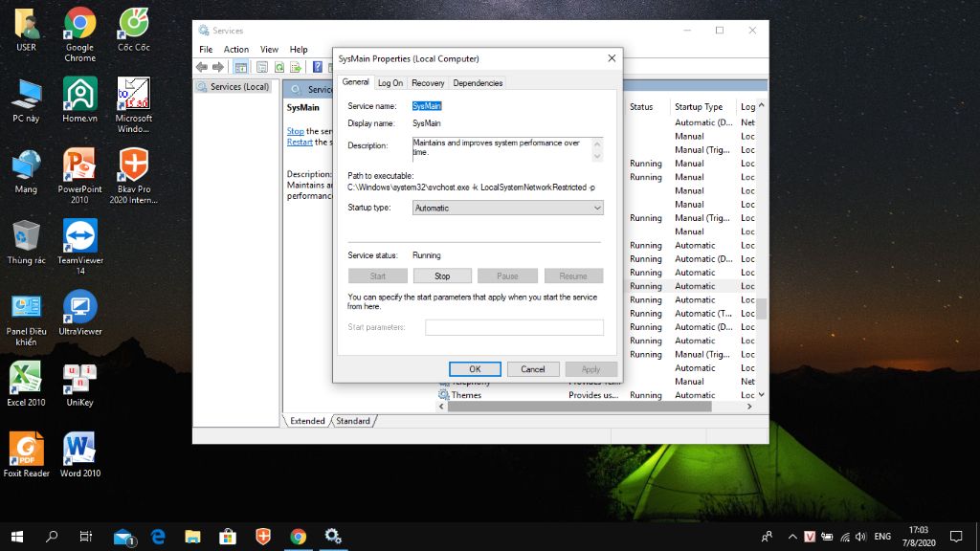Screen dimensions: 980x551
Task: Click the Stop service button
Action: point(442,275)
